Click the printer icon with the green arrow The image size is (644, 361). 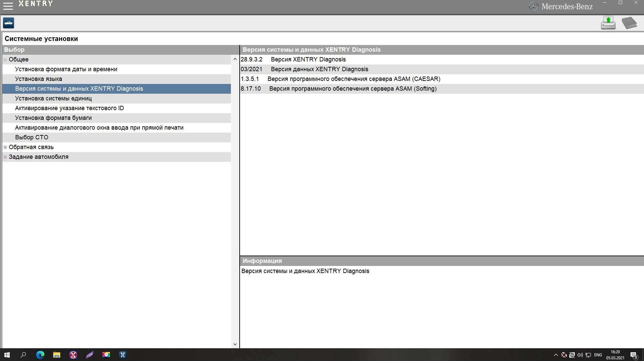[x=608, y=23]
